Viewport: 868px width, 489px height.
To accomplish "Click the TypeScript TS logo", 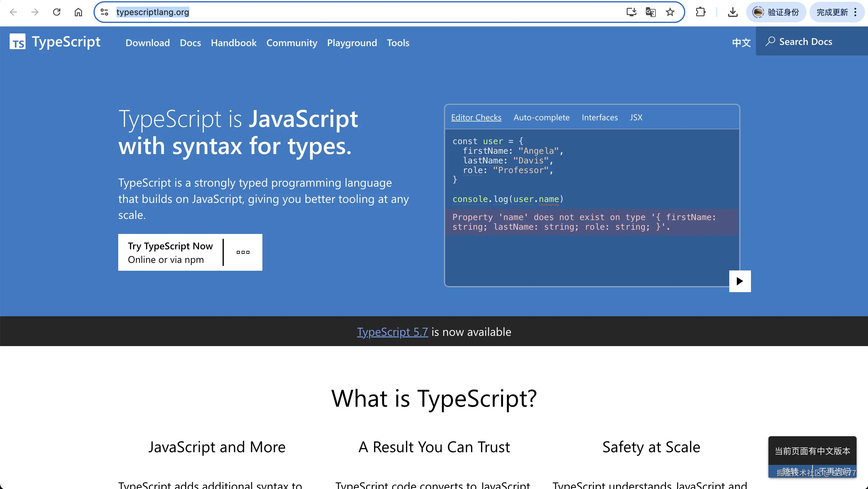I will point(17,42).
